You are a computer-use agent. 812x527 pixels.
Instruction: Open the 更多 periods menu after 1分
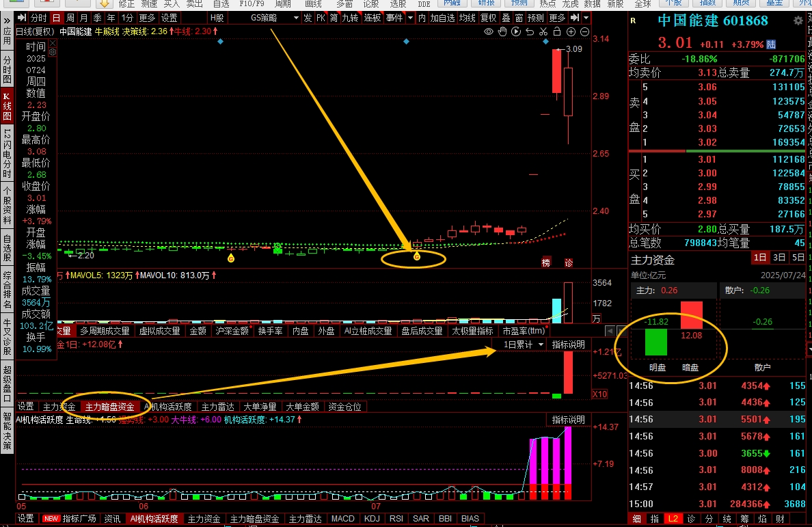(147, 18)
